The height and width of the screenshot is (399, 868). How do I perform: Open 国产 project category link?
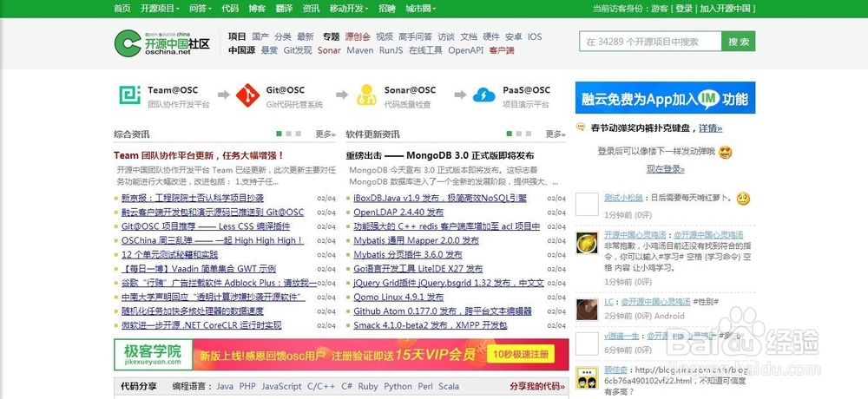pyautogui.click(x=260, y=36)
